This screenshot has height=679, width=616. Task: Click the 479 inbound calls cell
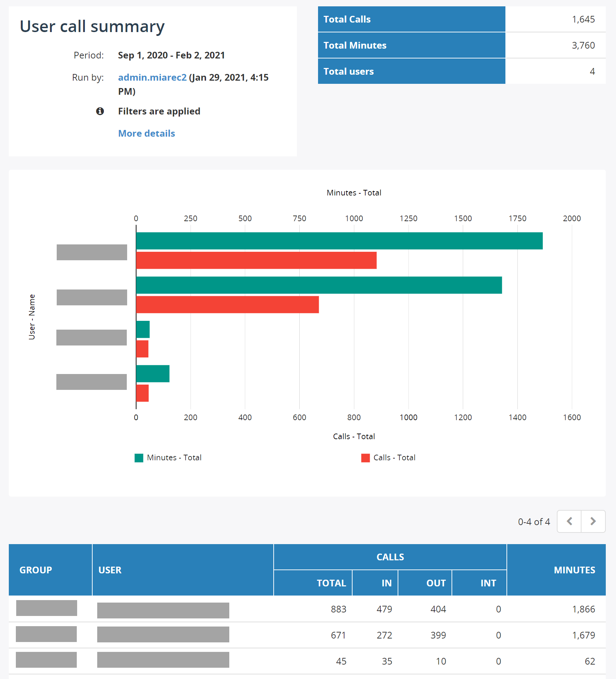tap(384, 609)
